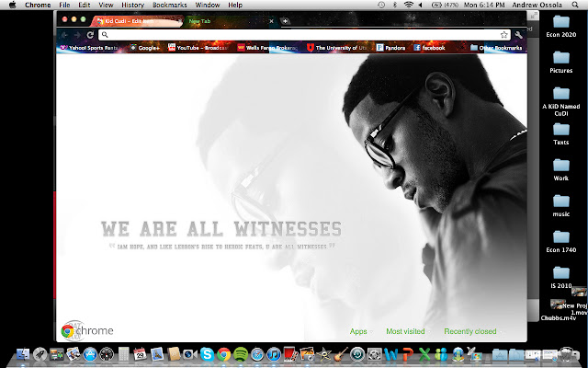588x368 pixels.
Task: Click the battery status indicator
Action: pyautogui.click(x=445, y=5)
